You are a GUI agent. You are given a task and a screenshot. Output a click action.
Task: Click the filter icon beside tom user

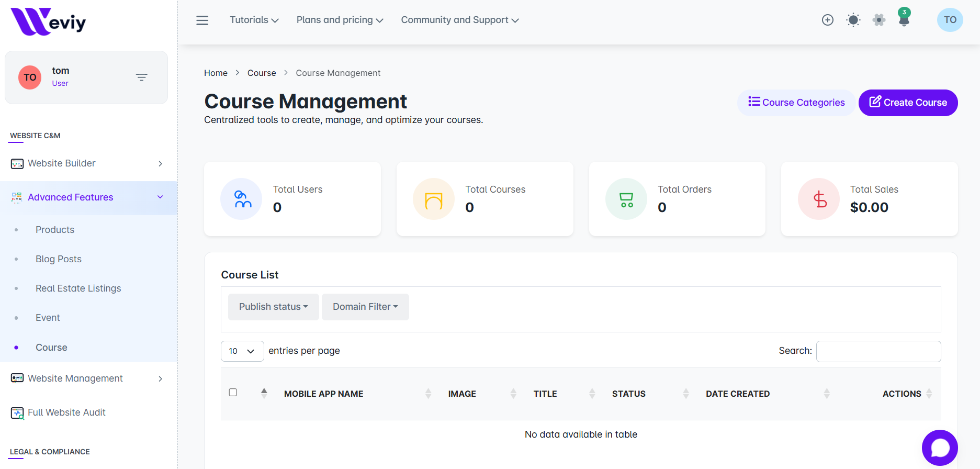(141, 77)
